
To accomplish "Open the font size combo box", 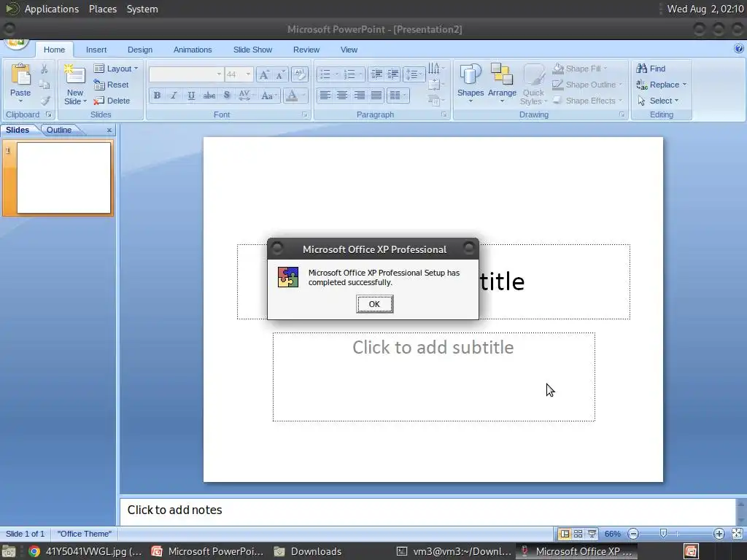I will coord(239,74).
